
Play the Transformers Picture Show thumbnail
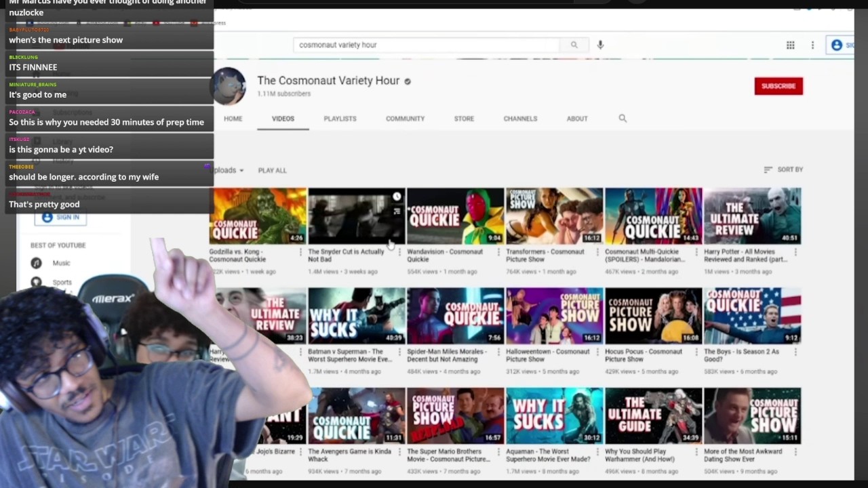point(554,216)
